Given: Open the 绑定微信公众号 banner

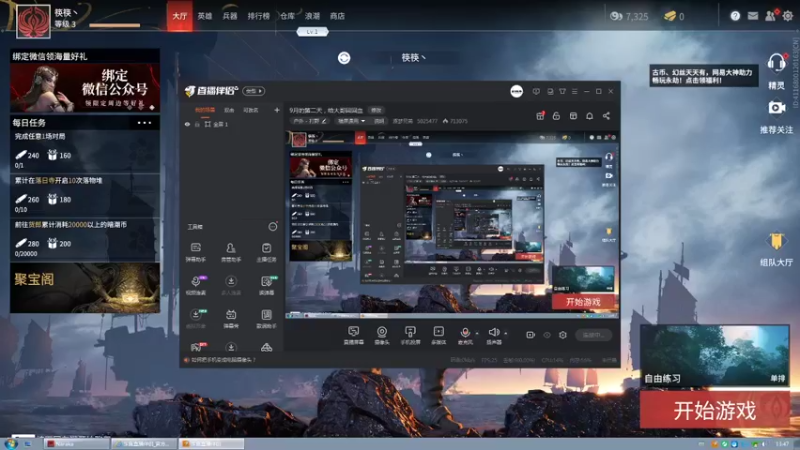Looking at the screenshot, I should [x=85, y=88].
